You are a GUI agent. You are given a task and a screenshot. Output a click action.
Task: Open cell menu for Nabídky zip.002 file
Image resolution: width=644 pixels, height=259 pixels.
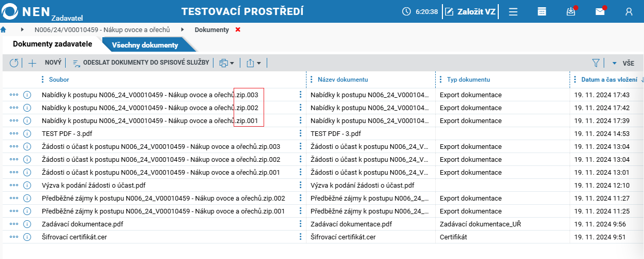click(x=300, y=108)
